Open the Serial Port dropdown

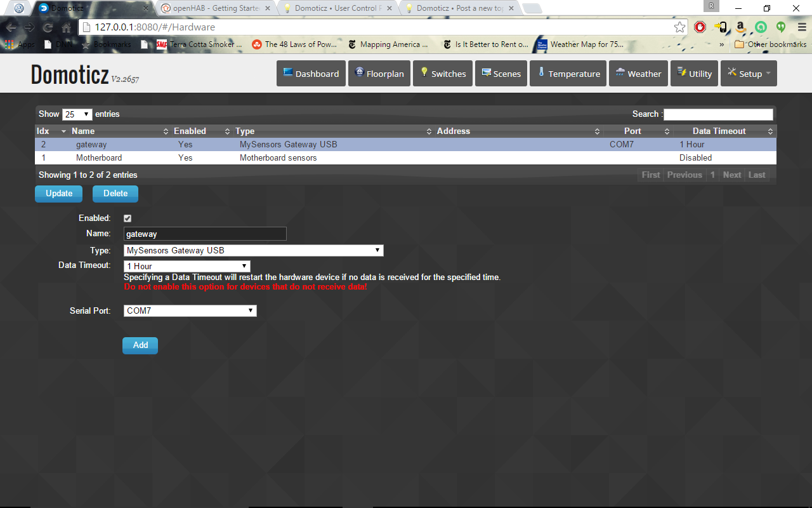point(190,311)
